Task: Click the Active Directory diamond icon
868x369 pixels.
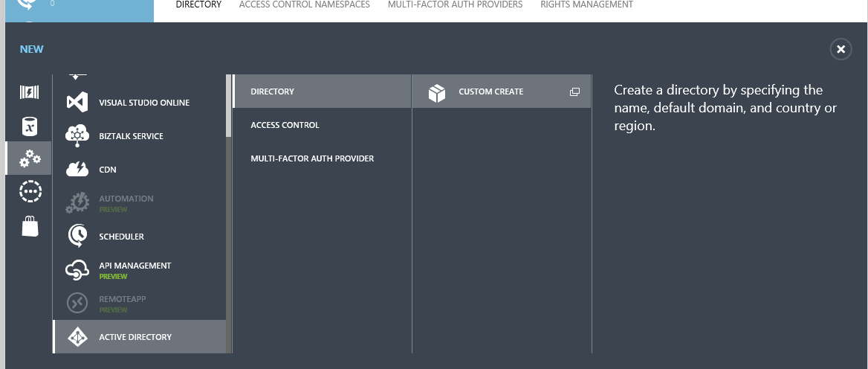Action: tap(77, 337)
